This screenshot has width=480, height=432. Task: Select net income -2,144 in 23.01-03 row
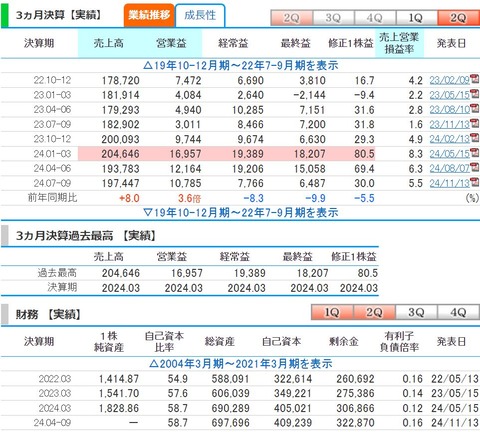click(309, 95)
